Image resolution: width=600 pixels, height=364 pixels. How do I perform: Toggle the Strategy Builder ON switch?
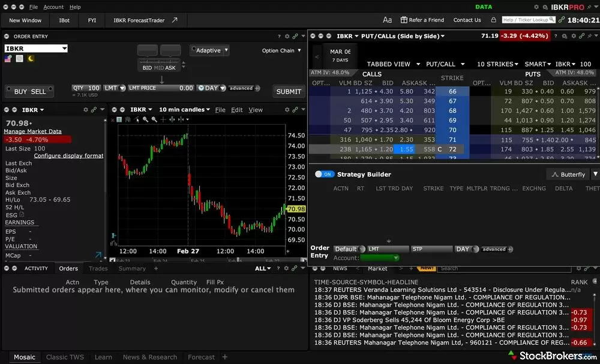tap(325, 175)
